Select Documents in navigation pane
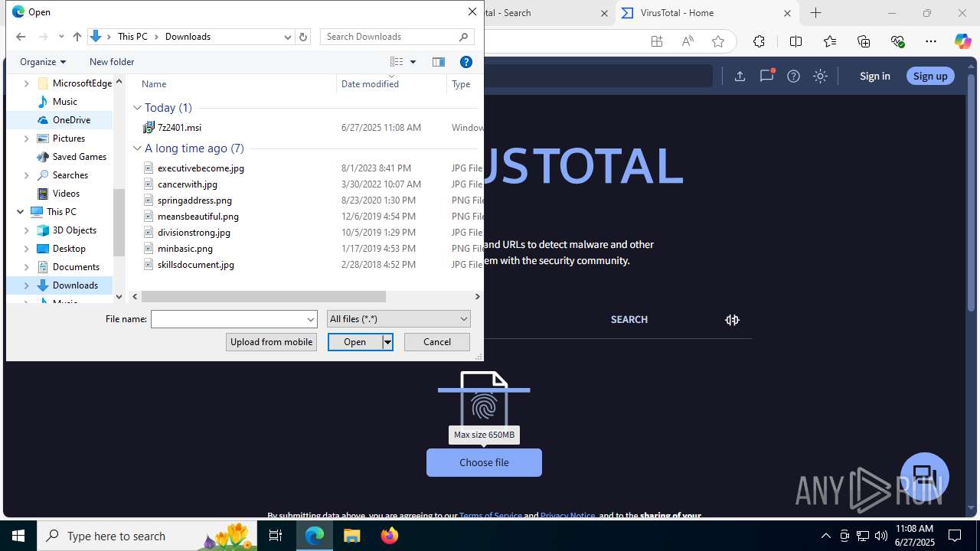980x551 pixels. [x=76, y=267]
